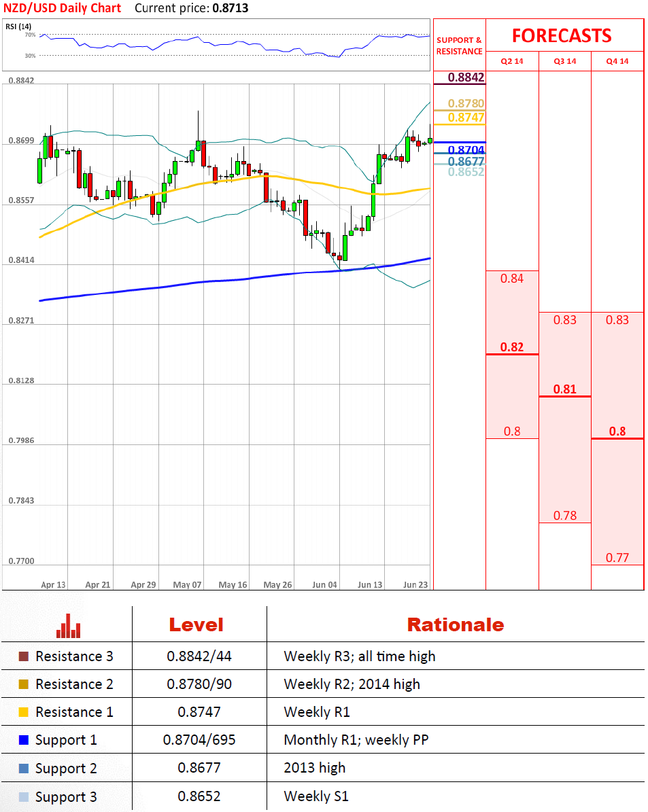Click the Support 3 light blue square
The image size is (648, 812).
24,797
